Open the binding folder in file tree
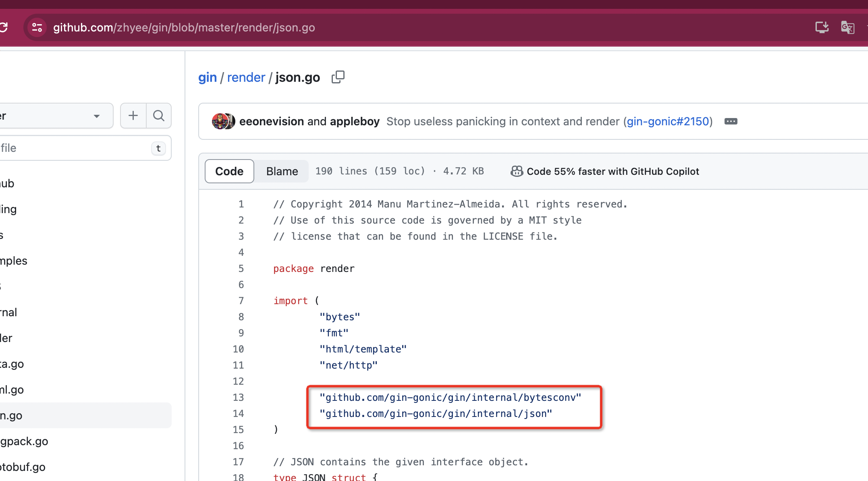The height and width of the screenshot is (481, 868). [8, 209]
